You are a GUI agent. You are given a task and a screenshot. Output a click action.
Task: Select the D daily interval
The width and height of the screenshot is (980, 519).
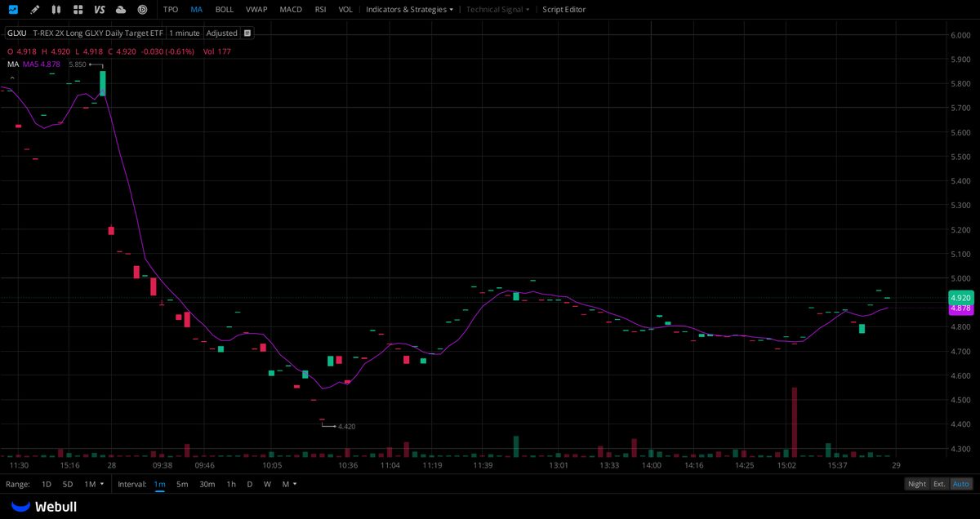click(250, 484)
